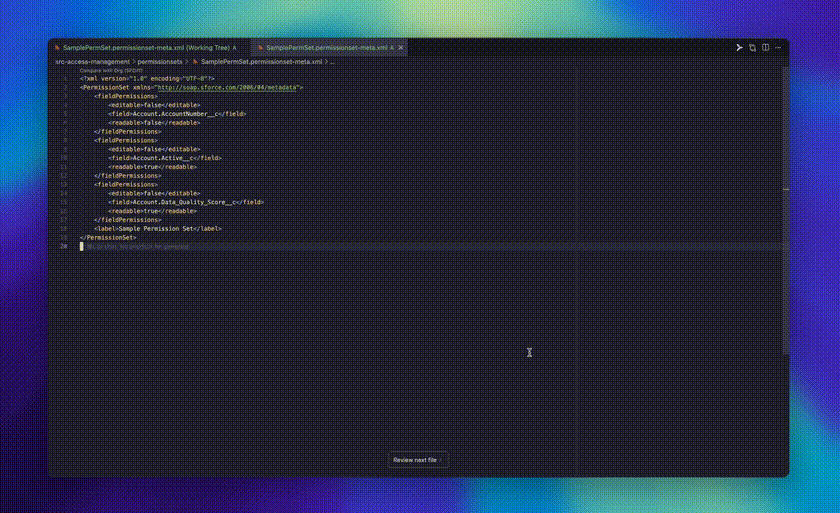Click the Compare with Org code lens
Viewport: 840px width, 513px height.
(111, 70)
